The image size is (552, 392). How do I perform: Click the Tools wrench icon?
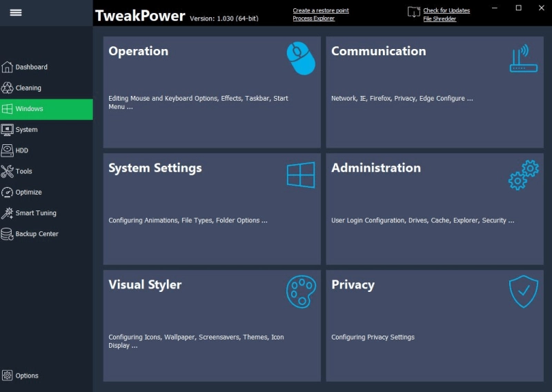point(7,171)
